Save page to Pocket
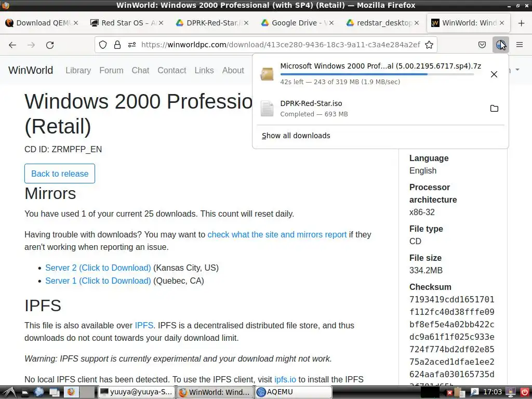 (482, 45)
